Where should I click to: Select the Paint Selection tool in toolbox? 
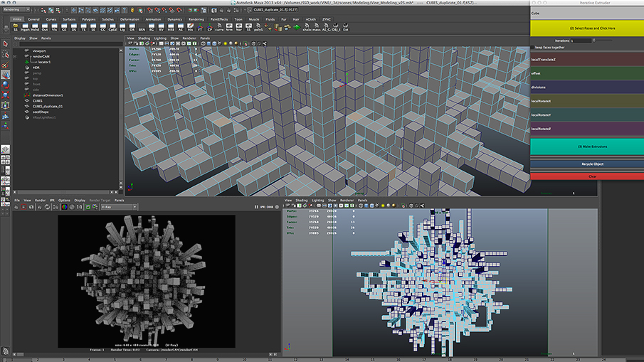click(6, 63)
